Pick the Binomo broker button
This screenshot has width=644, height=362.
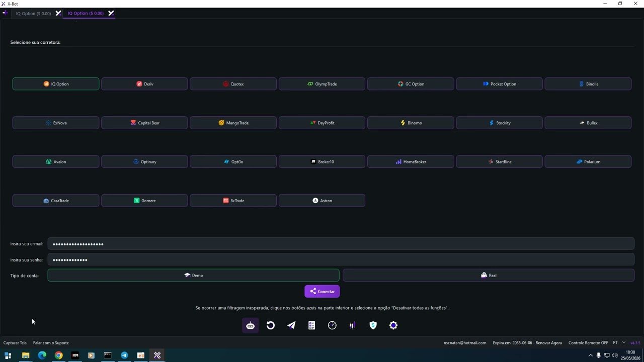(x=411, y=123)
